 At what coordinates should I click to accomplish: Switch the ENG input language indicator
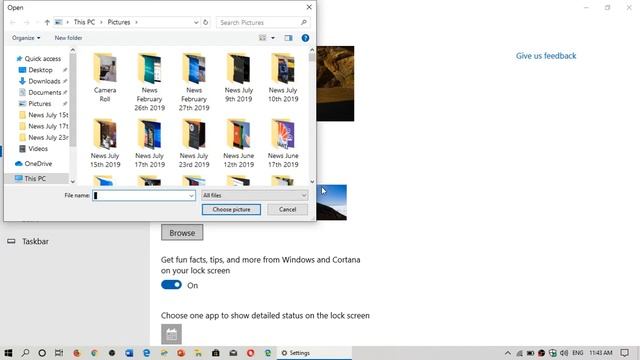(578, 353)
